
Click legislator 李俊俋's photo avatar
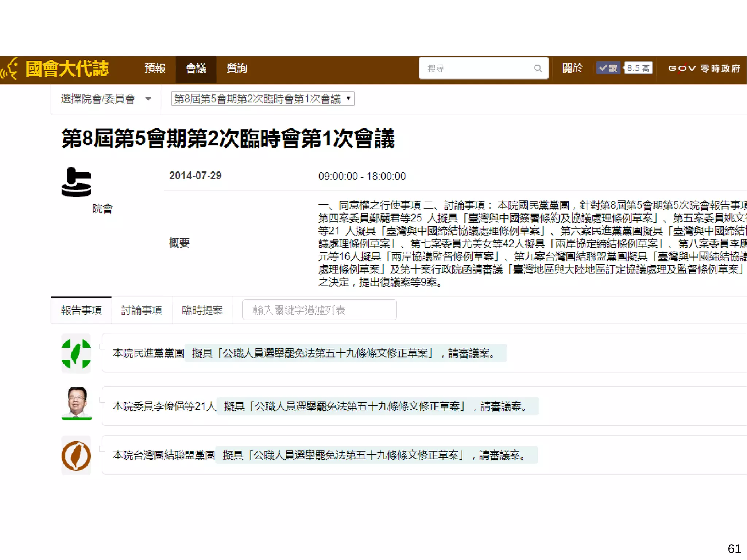[x=77, y=402]
